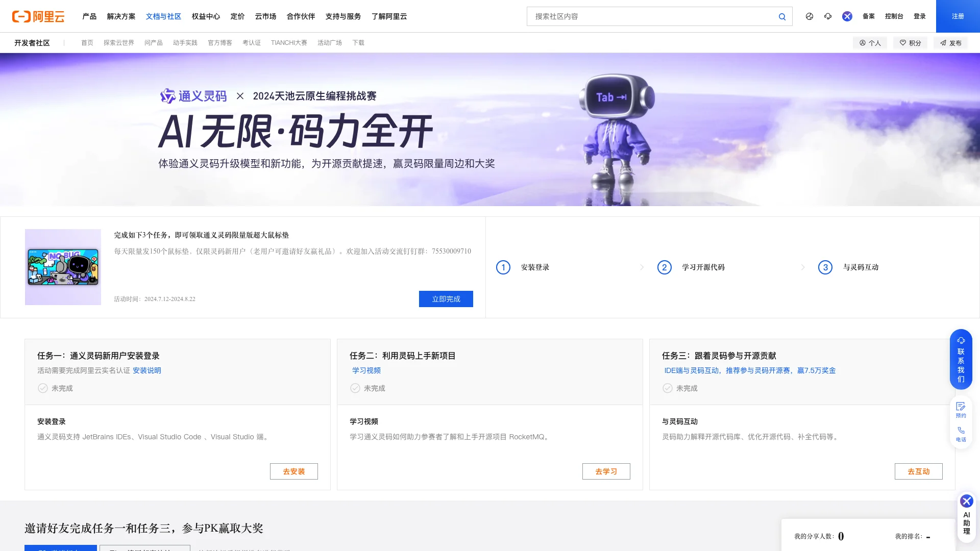Click the blue 注册 register button
Image resolution: width=980 pixels, height=551 pixels.
[x=958, y=16]
